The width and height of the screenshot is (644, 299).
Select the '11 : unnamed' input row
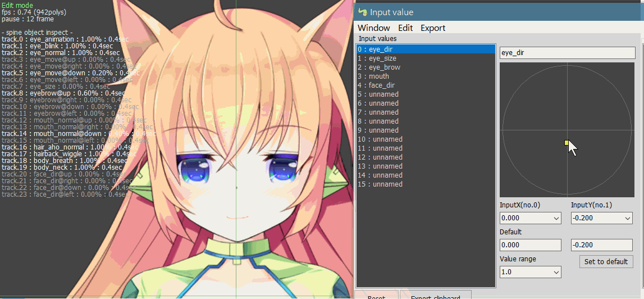pyautogui.click(x=426, y=148)
